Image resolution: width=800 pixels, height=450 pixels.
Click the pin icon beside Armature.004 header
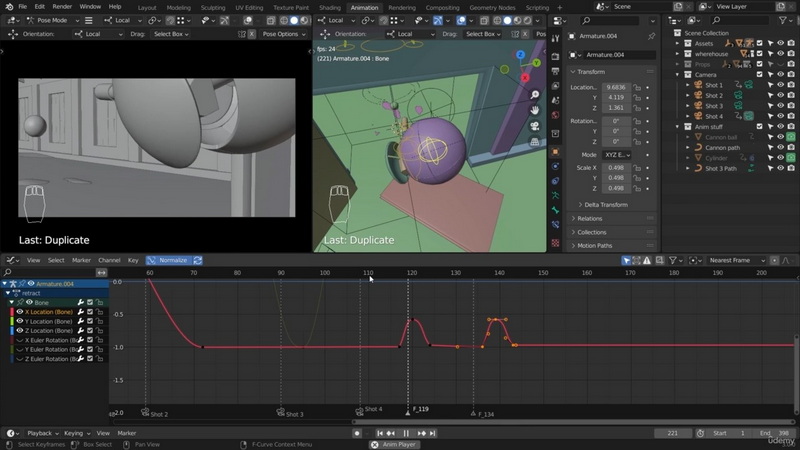point(651,36)
